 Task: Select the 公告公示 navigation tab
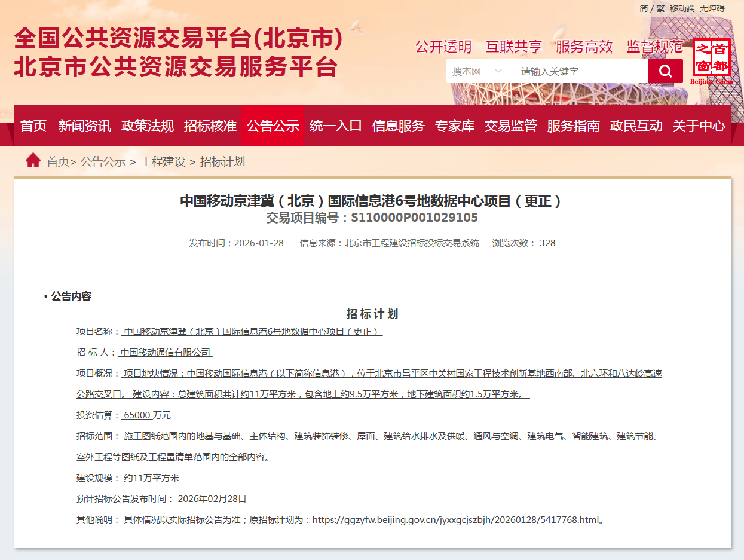(273, 126)
